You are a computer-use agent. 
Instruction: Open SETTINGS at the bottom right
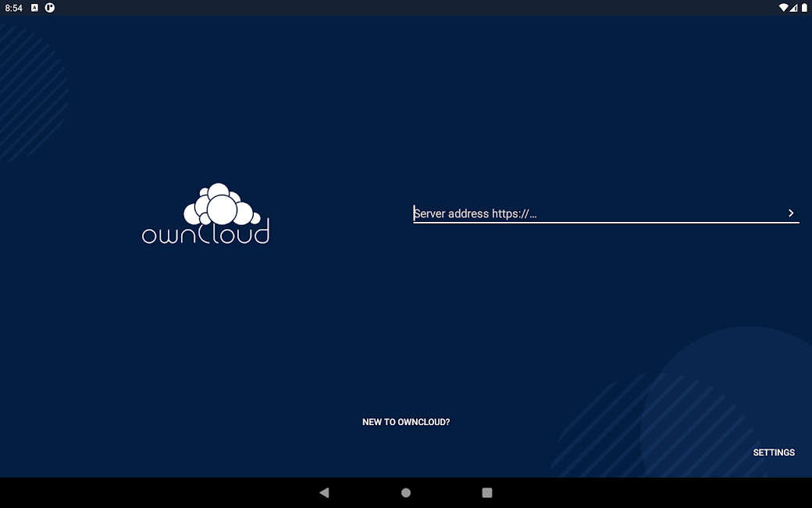[x=774, y=453]
